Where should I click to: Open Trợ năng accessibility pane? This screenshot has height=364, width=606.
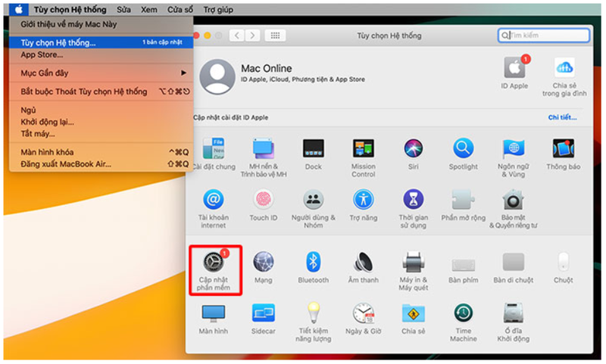364,200
